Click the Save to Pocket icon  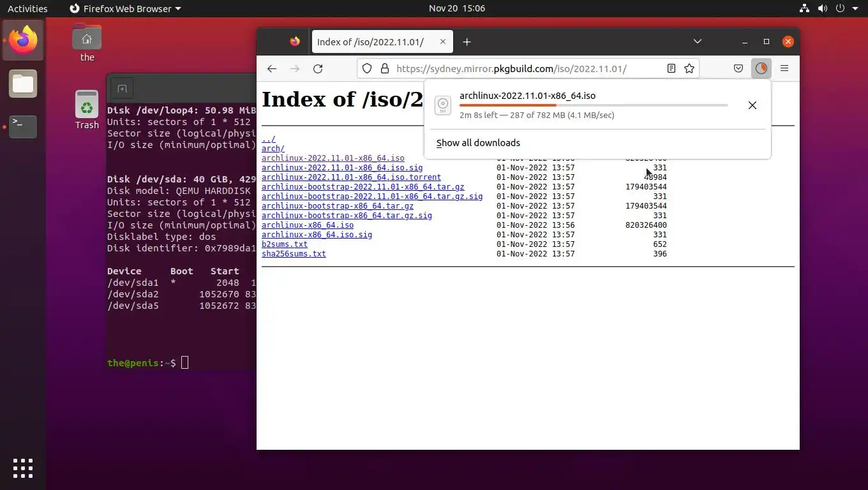(x=738, y=68)
